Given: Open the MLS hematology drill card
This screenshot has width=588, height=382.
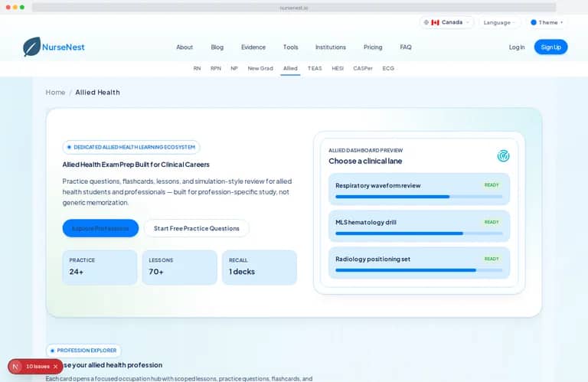Looking at the screenshot, I should [x=419, y=226].
